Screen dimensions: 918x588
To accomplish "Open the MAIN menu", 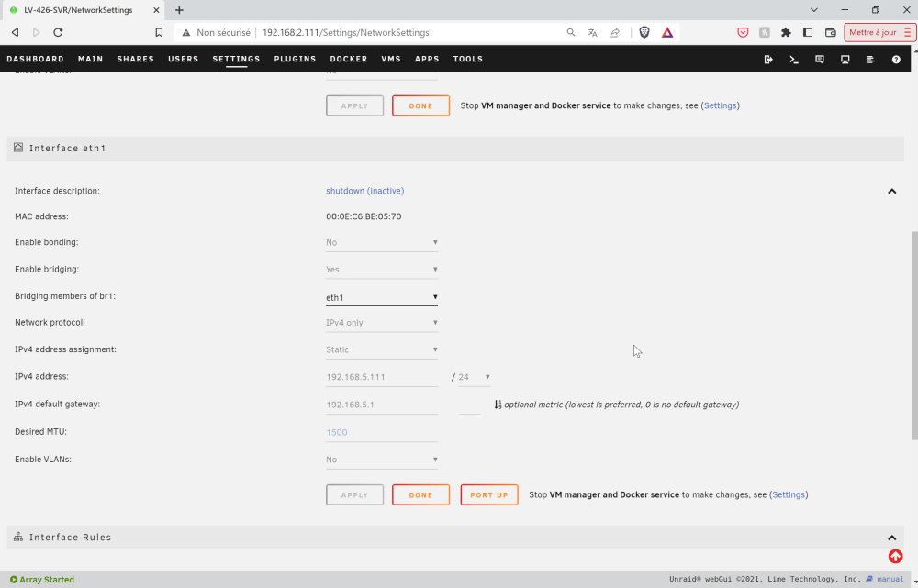I will click(90, 59).
